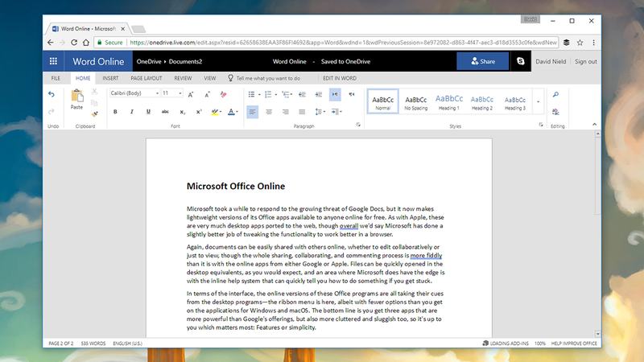
Task: Open the FILE tab
Action: coord(56,78)
